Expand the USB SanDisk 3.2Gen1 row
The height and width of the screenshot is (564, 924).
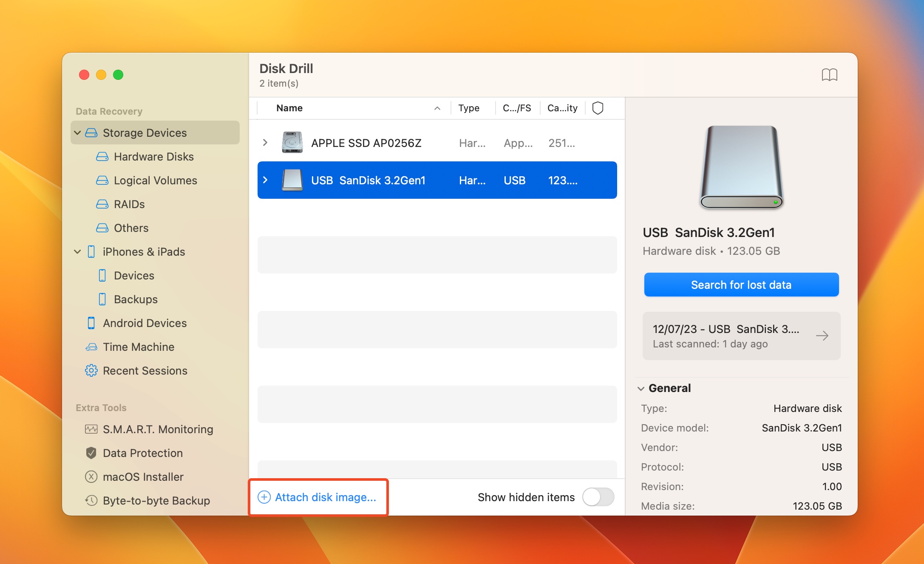pos(265,180)
